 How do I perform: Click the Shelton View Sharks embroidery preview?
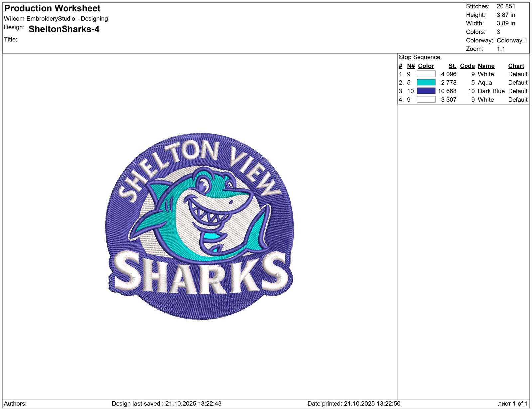200,226
